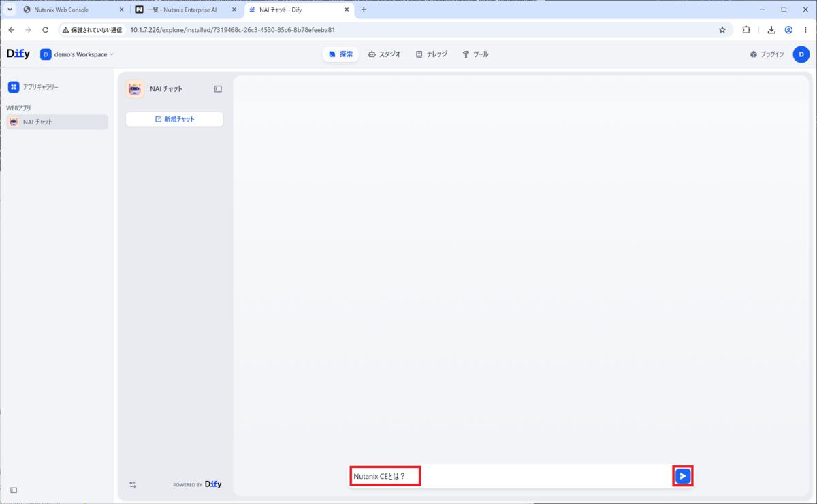Viewport: 817px width, 504px height.
Task: Click WEBアプリ section label
Action: tap(18, 108)
